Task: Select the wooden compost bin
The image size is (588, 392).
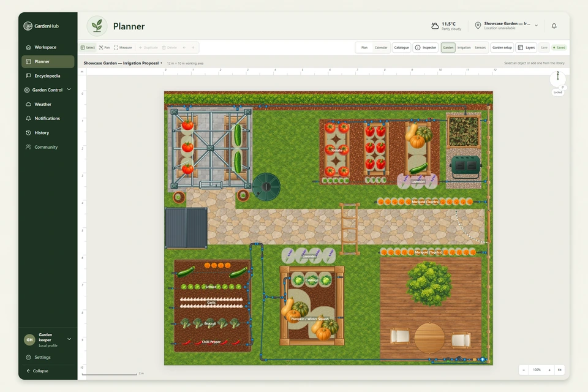Action: point(464,131)
